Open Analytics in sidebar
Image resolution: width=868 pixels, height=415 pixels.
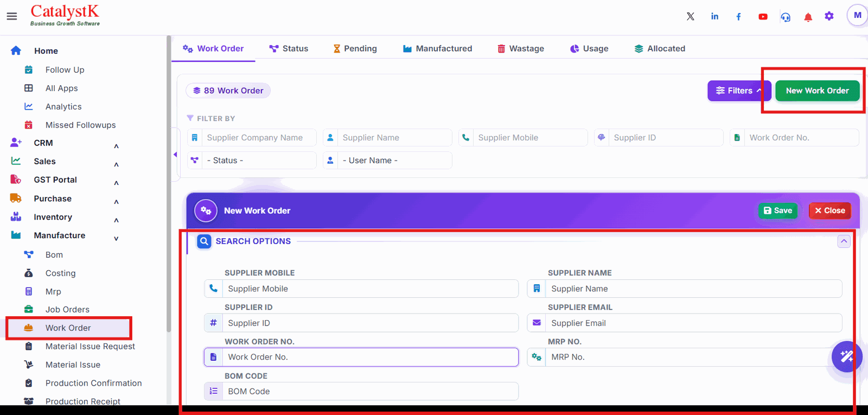[63, 106]
